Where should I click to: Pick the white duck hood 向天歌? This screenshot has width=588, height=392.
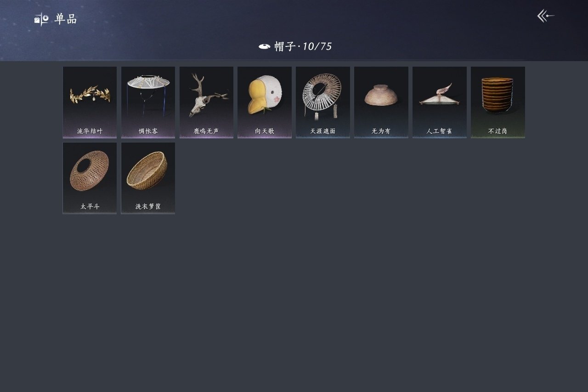(x=265, y=102)
